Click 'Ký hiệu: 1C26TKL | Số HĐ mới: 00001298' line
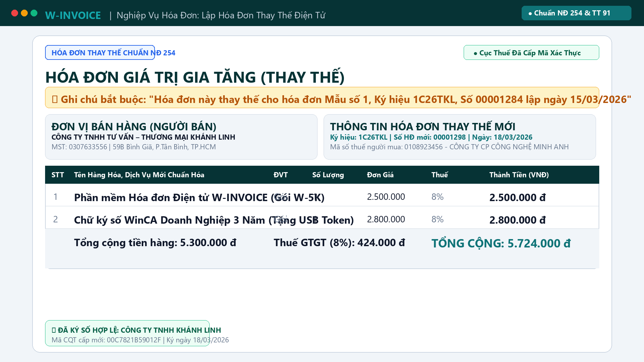Image resolution: width=644 pixels, height=362 pixels. tap(431, 137)
